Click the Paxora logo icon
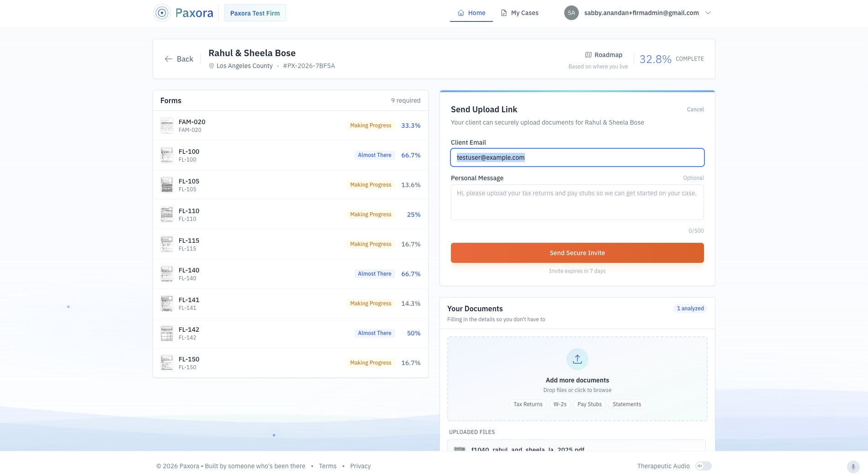Viewport: 868px width, 476px height. 162,13
